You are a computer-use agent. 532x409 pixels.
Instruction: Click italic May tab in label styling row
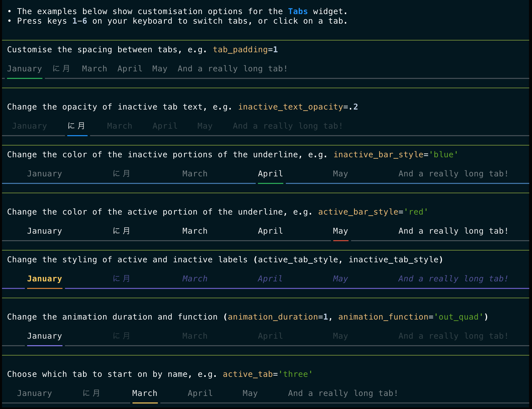coord(340,279)
